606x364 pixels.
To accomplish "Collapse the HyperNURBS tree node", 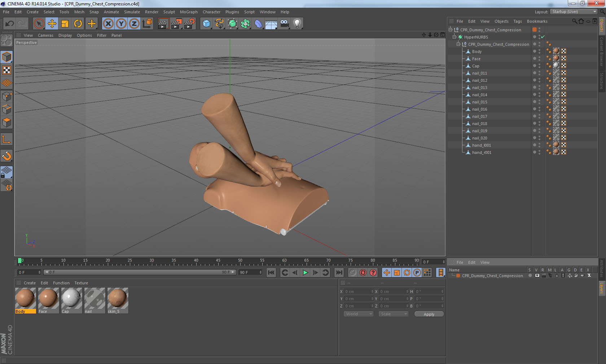I will click(x=454, y=37).
